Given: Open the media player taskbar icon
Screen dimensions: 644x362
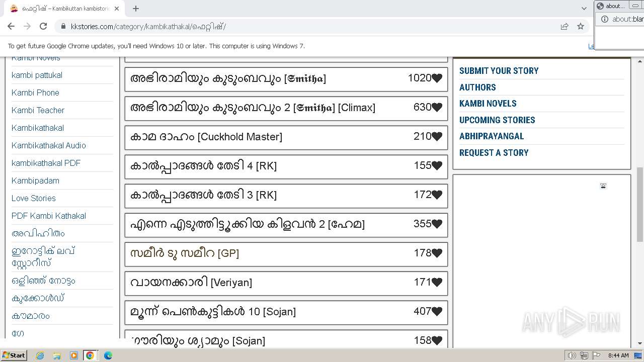Looking at the screenshot, I should 73,355.
